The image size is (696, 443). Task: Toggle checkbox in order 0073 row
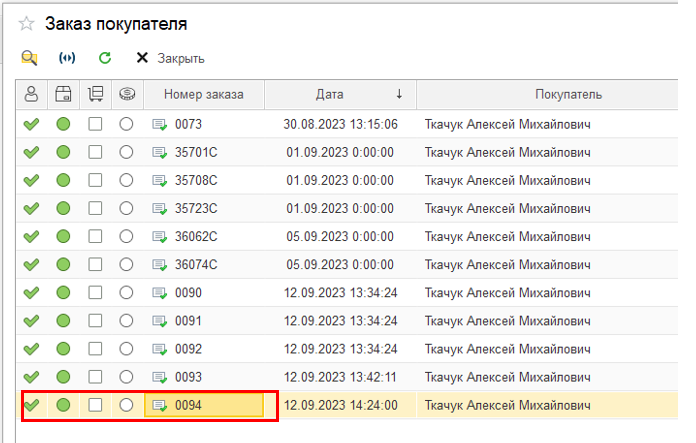point(95,125)
